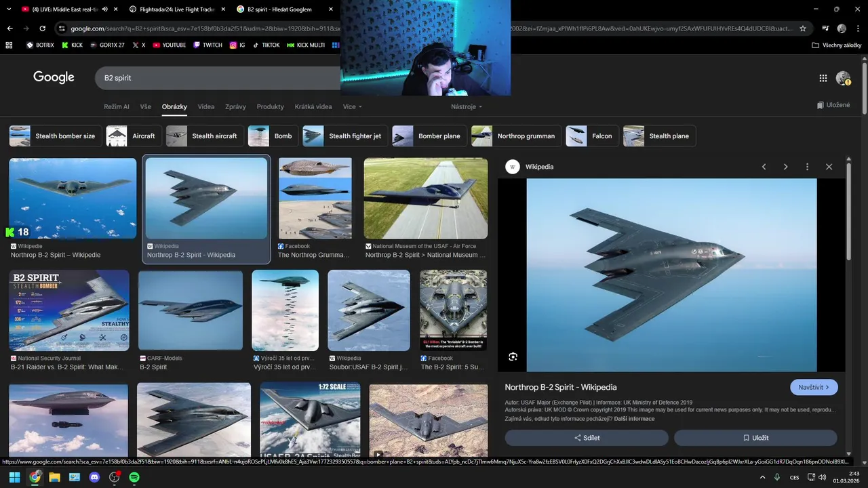Filter by Bomber plane chip

click(429, 136)
